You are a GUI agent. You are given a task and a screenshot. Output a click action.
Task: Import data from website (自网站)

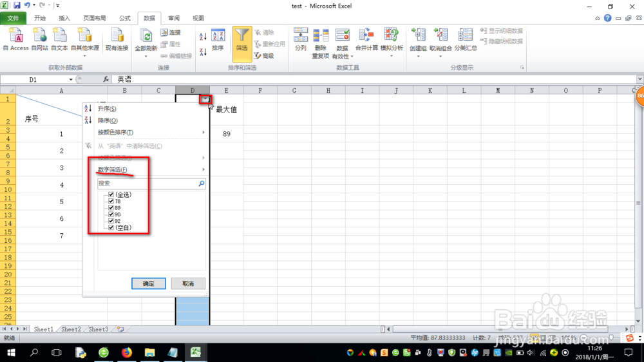coord(39,39)
